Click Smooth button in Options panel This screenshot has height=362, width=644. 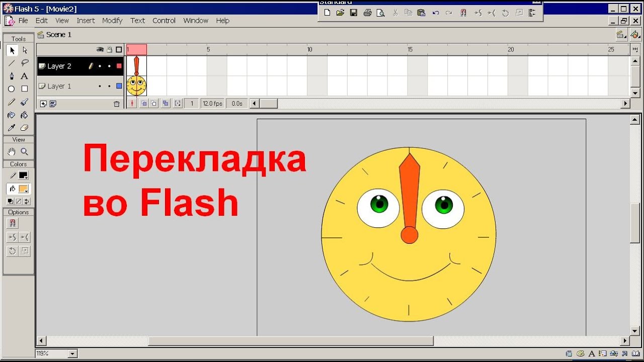tap(13, 237)
